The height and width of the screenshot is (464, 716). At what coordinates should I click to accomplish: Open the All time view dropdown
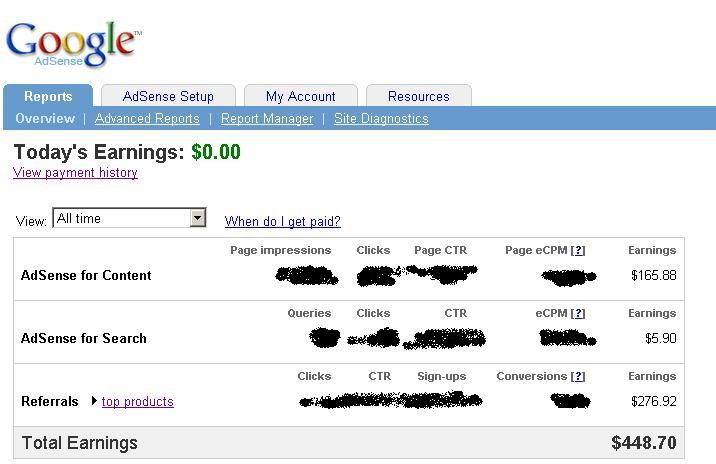tap(129, 218)
